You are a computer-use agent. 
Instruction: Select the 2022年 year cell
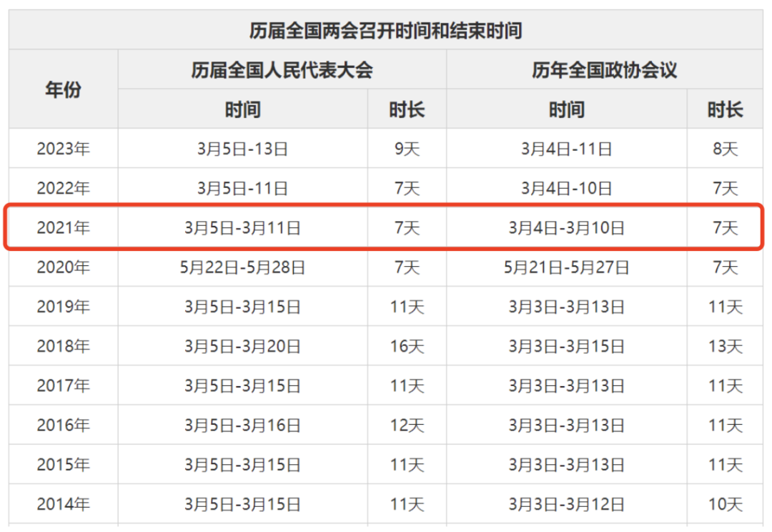[x=63, y=188]
